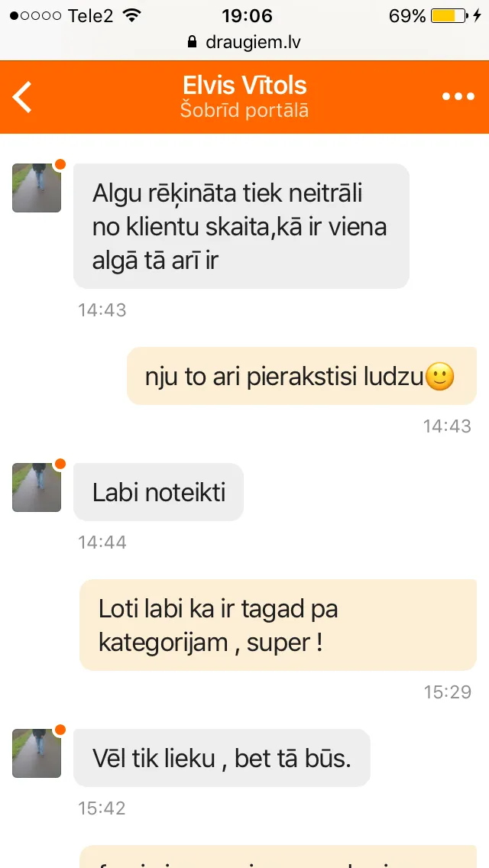This screenshot has width=489, height=868.
Task: Tap the signal strength dots
Action: [35, 16]
